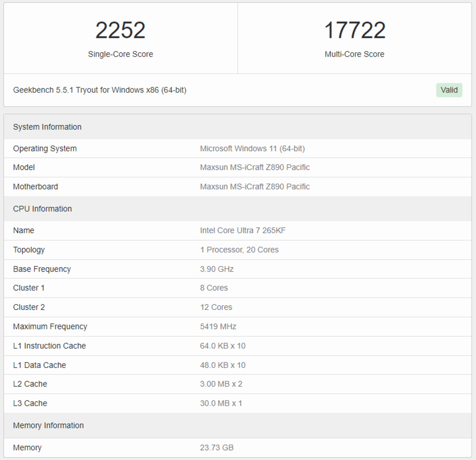
Task: Click the Operating System row label
Action: pos(45,148)
